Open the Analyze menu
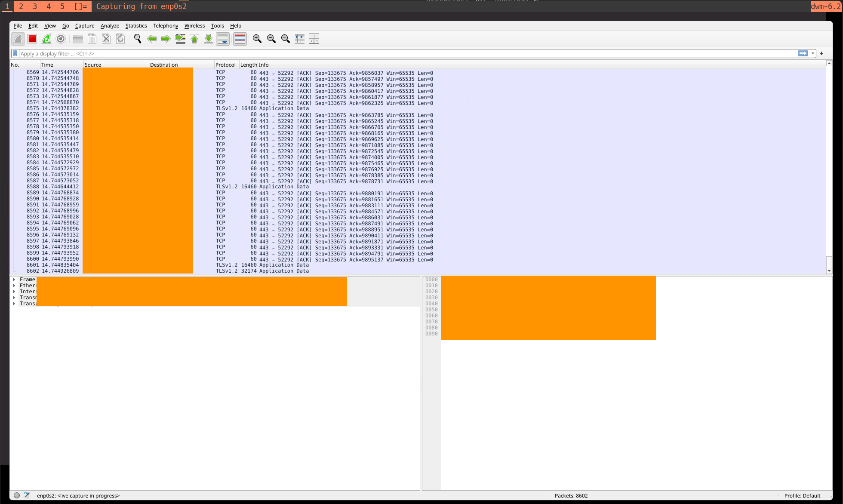This screenshot has width=843, height=504. [110, 26]
